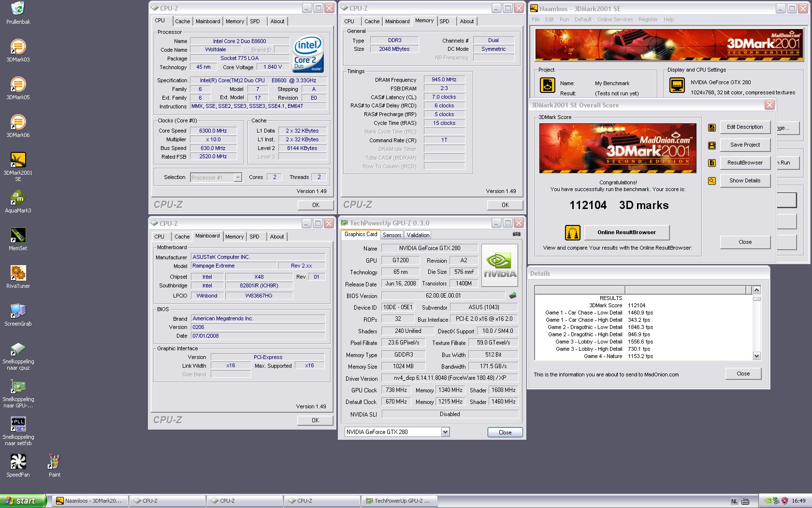The height and width of the screenshot is (508, 812).
Task: Click the ResultBrowser button
Action: [x=745, y=163]
